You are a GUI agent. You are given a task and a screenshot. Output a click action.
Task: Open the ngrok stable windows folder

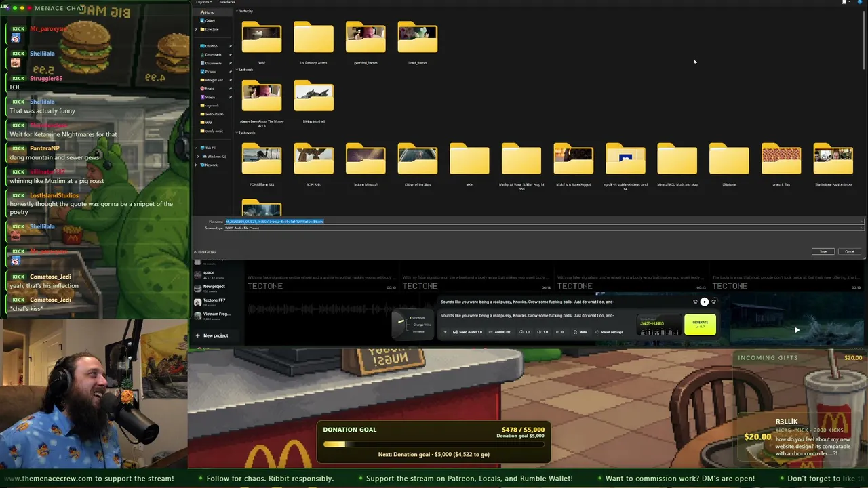(625, 165)
